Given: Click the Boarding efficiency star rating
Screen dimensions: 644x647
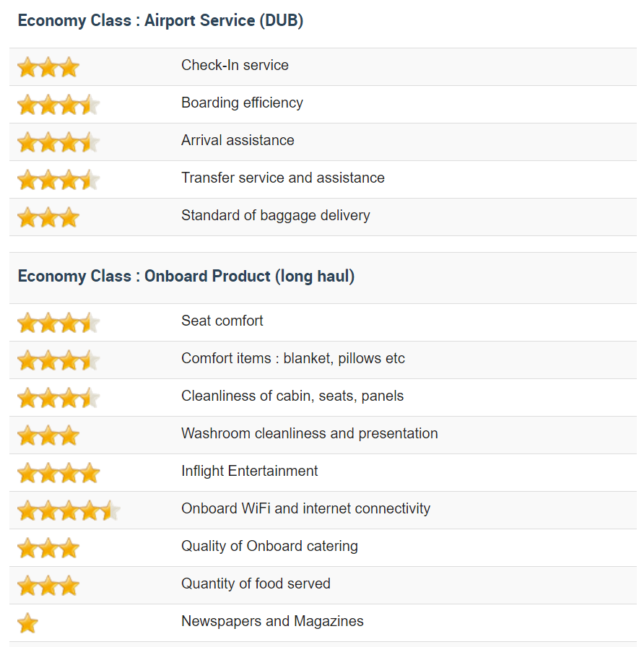Looking at the screenshot, I should click(x=58, y=105).
